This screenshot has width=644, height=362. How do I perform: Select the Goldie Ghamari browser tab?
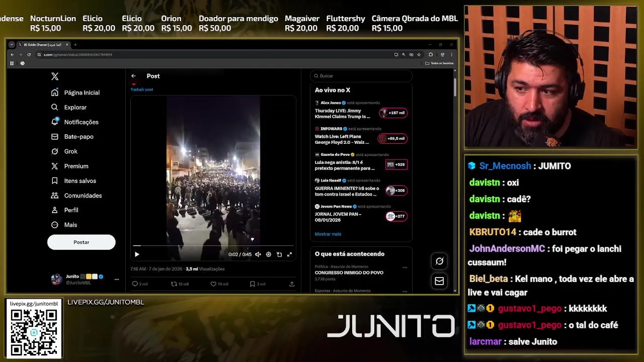pos(43,45)
